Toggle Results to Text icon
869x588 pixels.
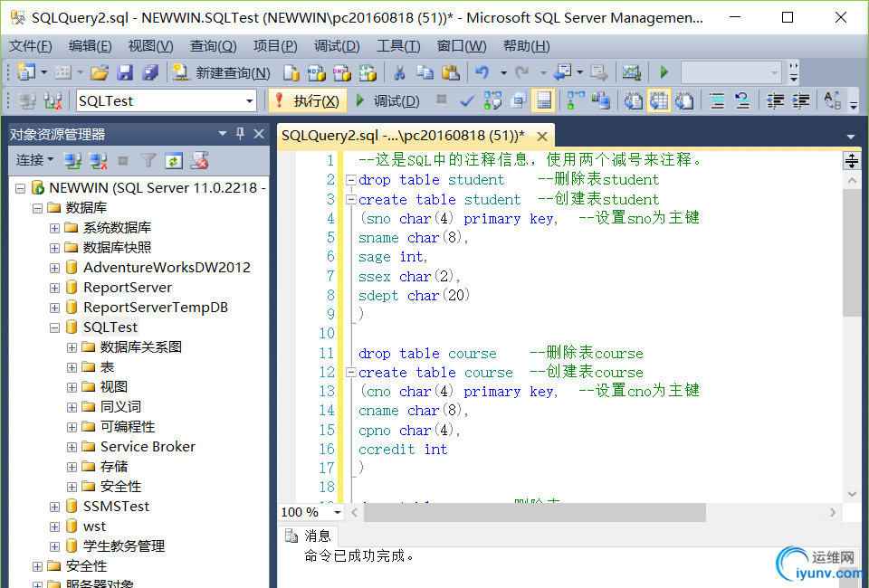(633, 100)
